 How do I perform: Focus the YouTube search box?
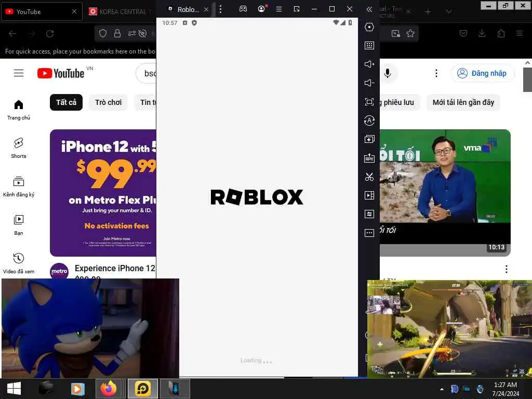click(146, 73)
